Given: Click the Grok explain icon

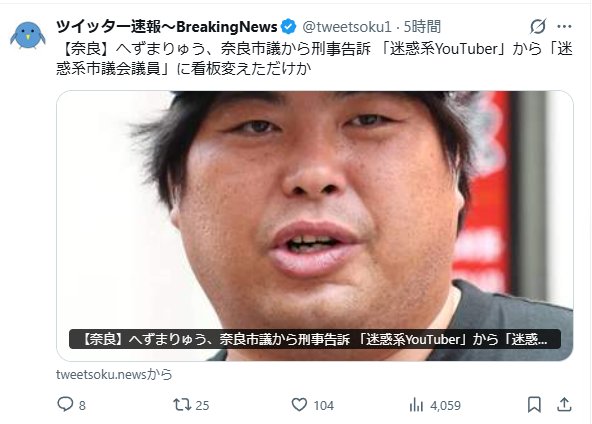Looking at the screenshot, I should [x=538, y=26].
